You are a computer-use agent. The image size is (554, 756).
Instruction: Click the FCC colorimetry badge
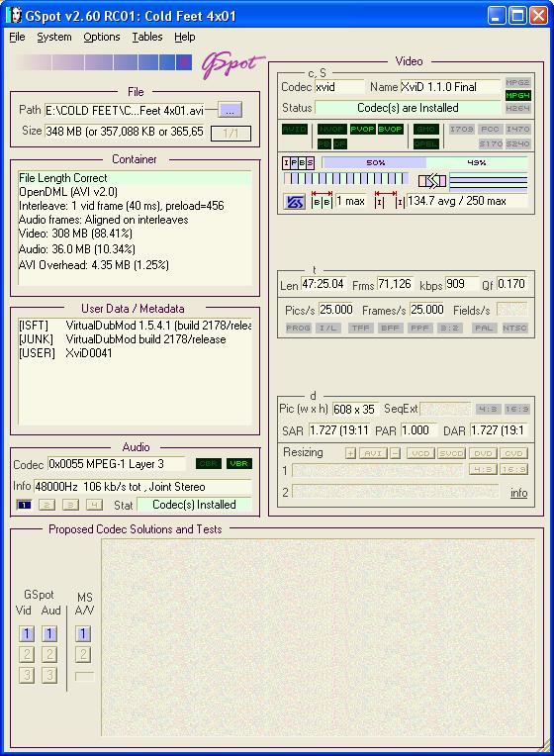[490, 130]
